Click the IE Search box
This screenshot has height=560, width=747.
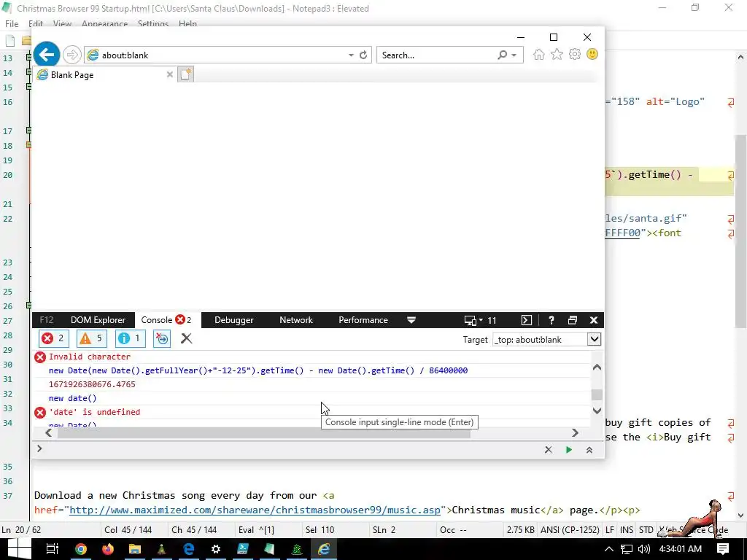(436, 55)
